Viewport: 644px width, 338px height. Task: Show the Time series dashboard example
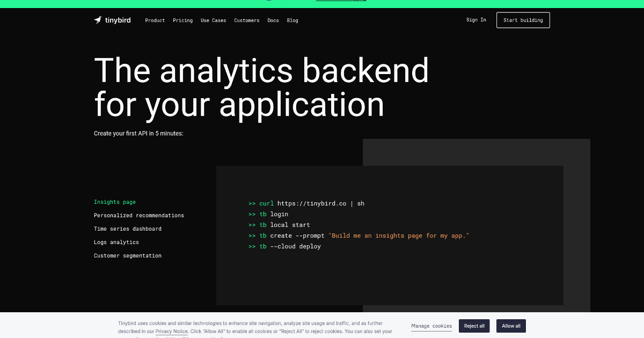(127, 229)
